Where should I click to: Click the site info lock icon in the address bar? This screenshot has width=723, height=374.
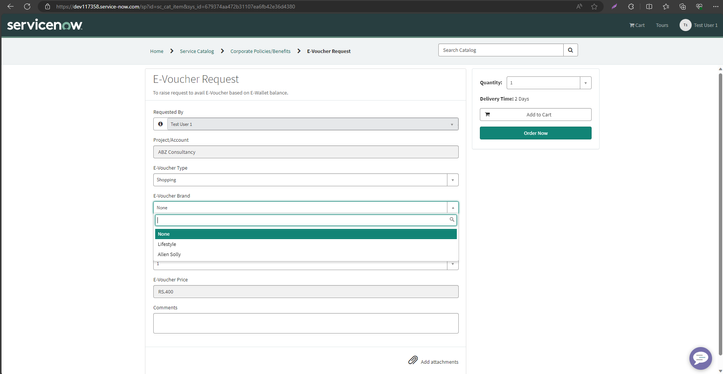[47, 7]
